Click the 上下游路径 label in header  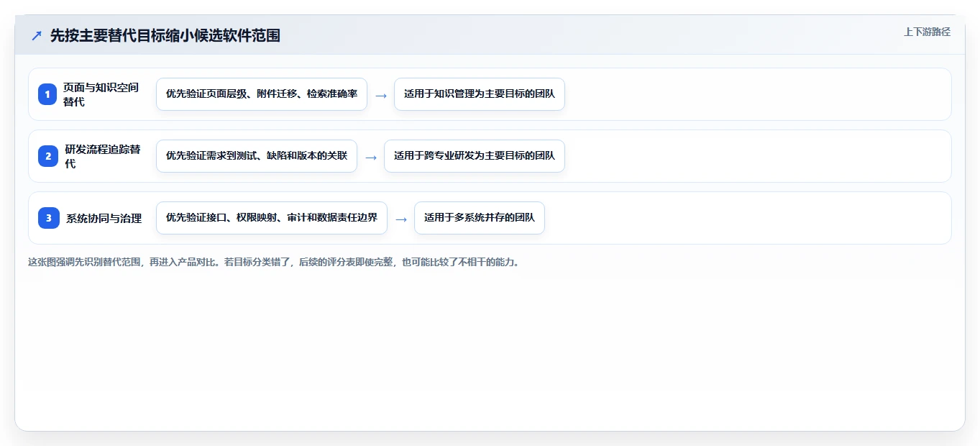(927, 32)
